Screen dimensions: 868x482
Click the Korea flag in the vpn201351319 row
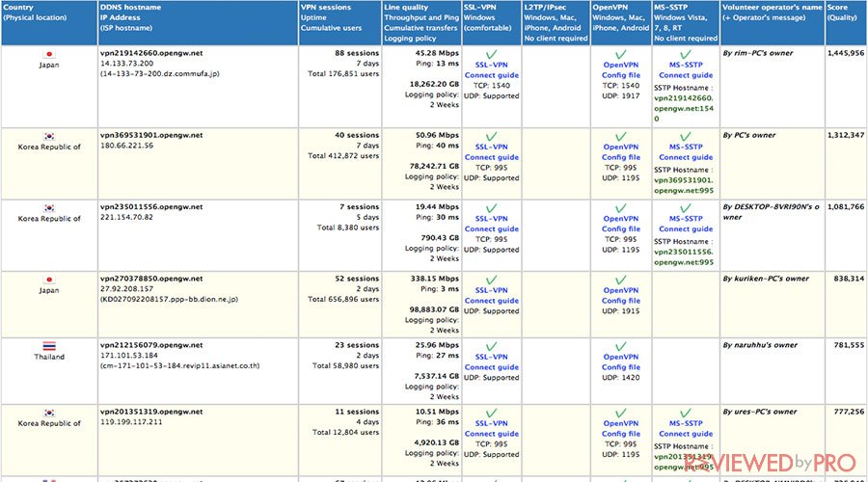click(x=49, y=413)
